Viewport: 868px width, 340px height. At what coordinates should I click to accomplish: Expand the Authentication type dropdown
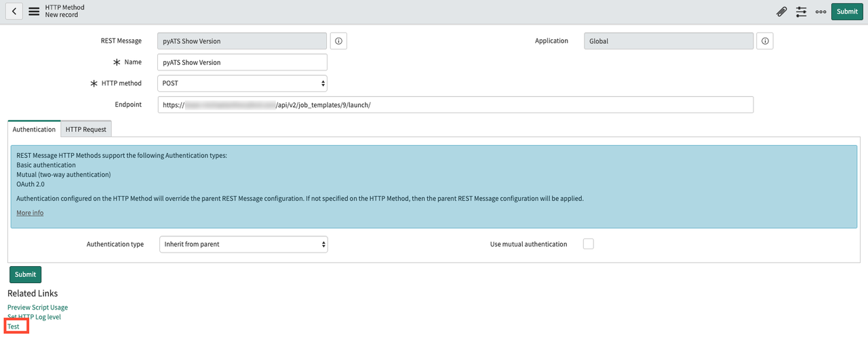(243, 245)
